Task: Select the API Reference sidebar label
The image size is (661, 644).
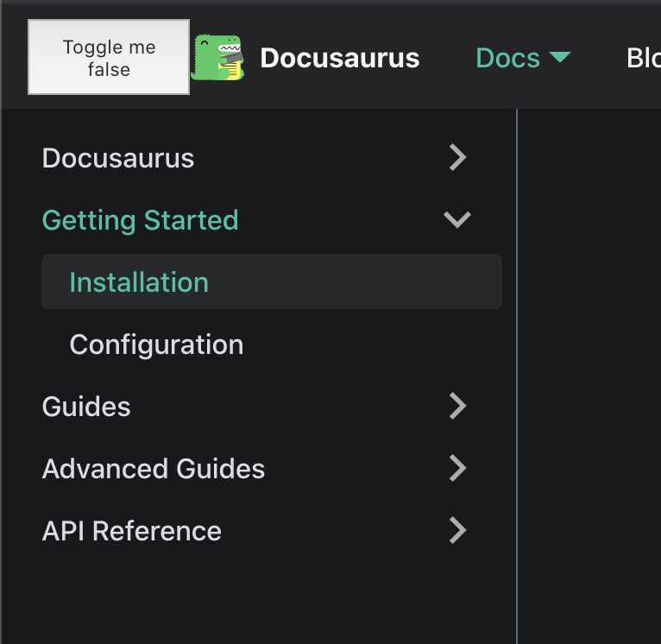Action: pyautogui.click(x=131, y=531)
